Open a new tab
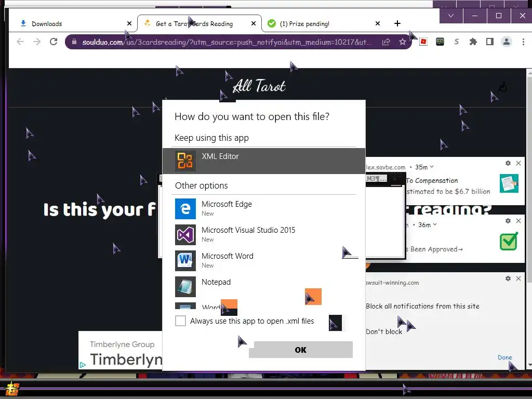The height and width of the screenshot is (399, 532). 397,23
